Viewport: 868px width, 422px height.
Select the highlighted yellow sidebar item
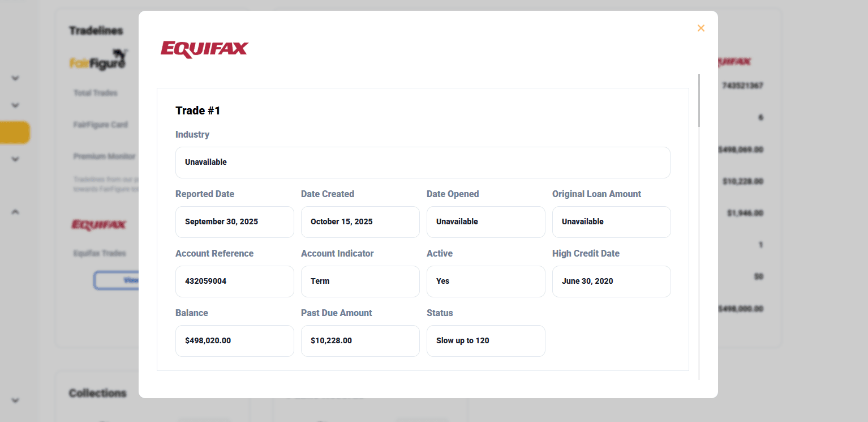[x=15, y=133]
